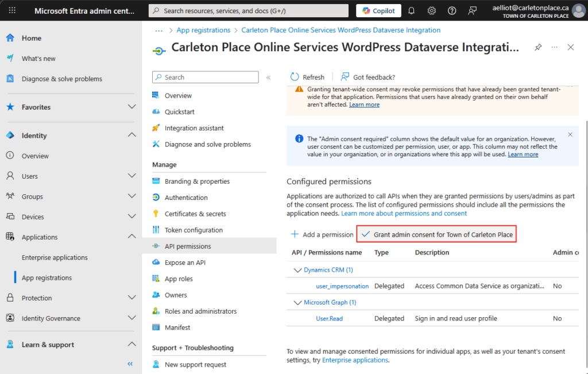Follow Learn more in blue info banner
The width and height of the screenshot is (588, 374).
523,155
